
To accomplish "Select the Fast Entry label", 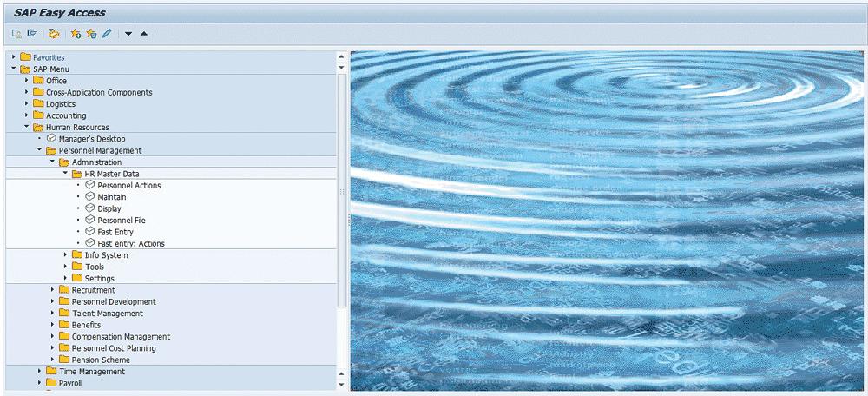I will (115, 232).
